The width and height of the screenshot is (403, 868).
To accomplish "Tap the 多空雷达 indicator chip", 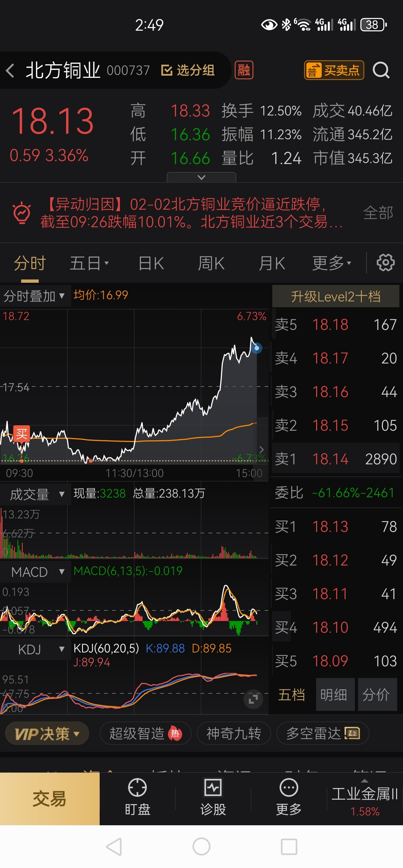I will [x=323, y=733].
